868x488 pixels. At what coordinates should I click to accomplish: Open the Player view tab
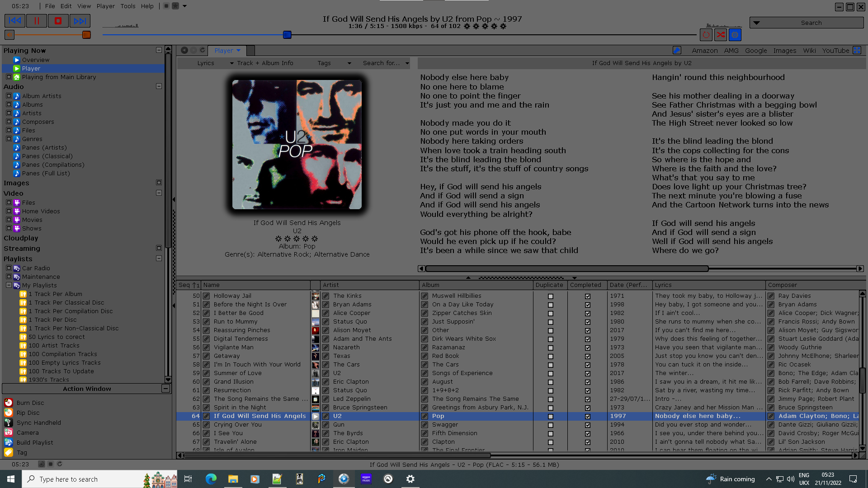[x=227, y=51]
